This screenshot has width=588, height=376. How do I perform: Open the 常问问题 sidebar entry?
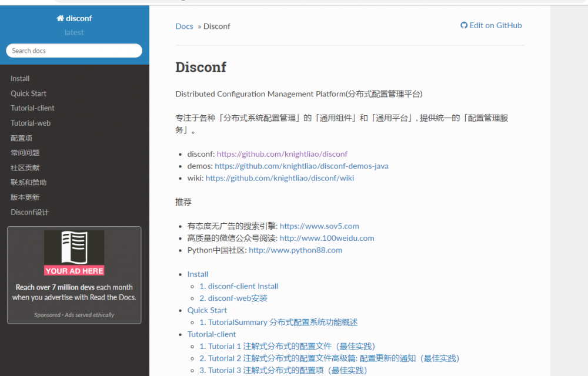[25, 153]
